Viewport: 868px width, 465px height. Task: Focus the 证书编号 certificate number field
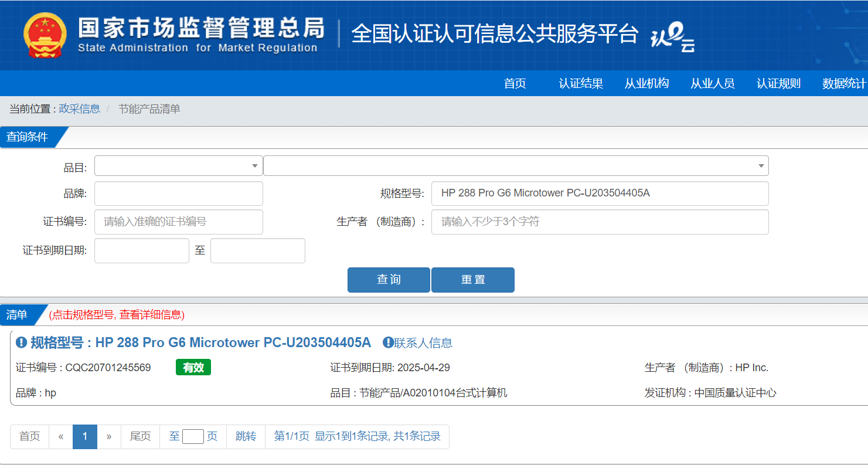[x=179, y=222]
